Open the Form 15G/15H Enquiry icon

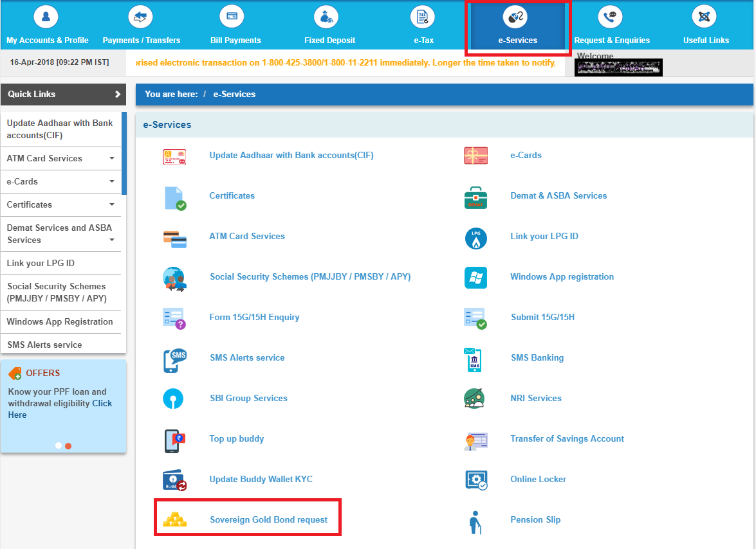[174, 318]
